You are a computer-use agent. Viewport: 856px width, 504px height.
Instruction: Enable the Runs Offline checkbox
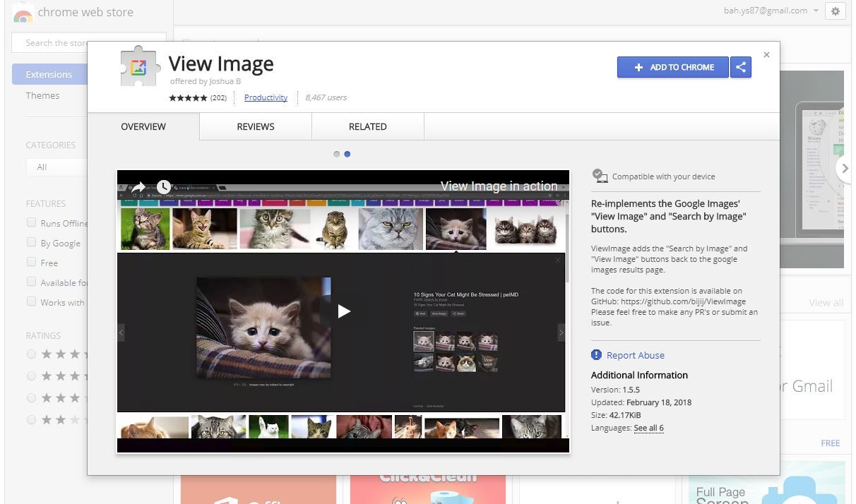[31, 222]
